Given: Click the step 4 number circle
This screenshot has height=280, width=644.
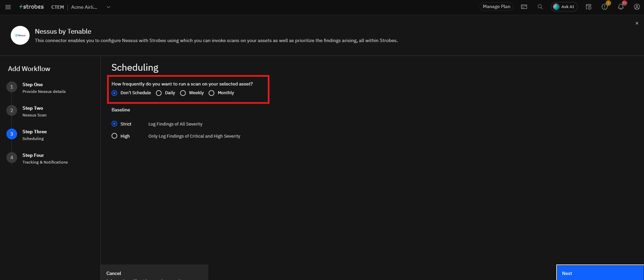Looking at the screenshot, I should point(12,157).
